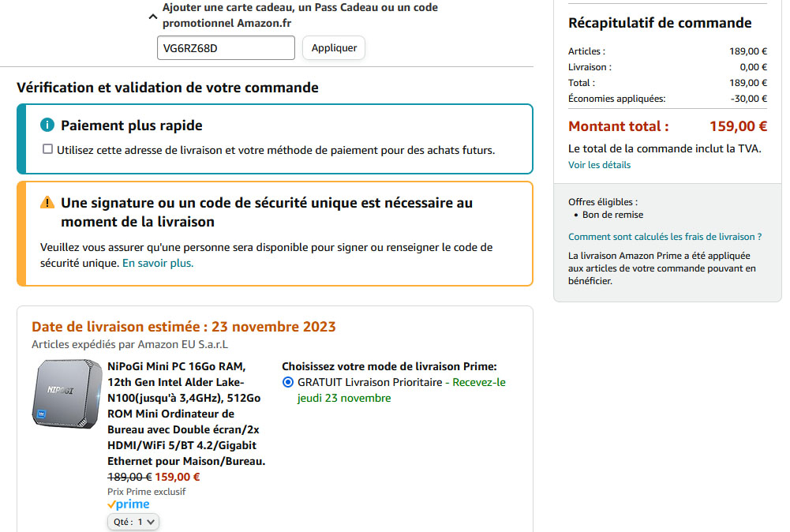The width and height of the screenshot is (790, 532).
Task: Click the blue info icon by Paiement plus rapide
Action: pos(47,125)
